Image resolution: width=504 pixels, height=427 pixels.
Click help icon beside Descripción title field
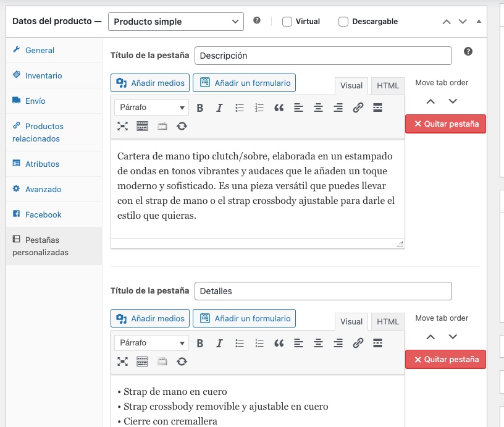pos(468,51)
